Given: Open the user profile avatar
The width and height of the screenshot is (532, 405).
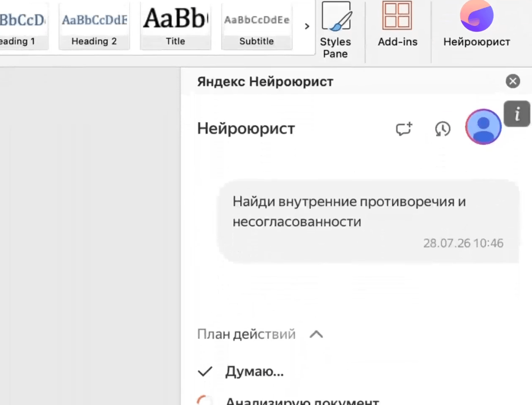Looking at the screenshot, I should coord(483,127).
